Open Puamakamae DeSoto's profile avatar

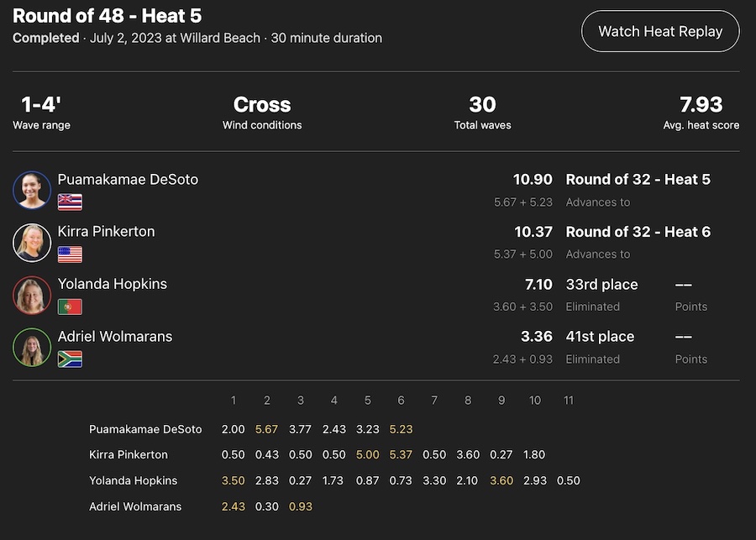pyautogui.click(x=32, y=190)
